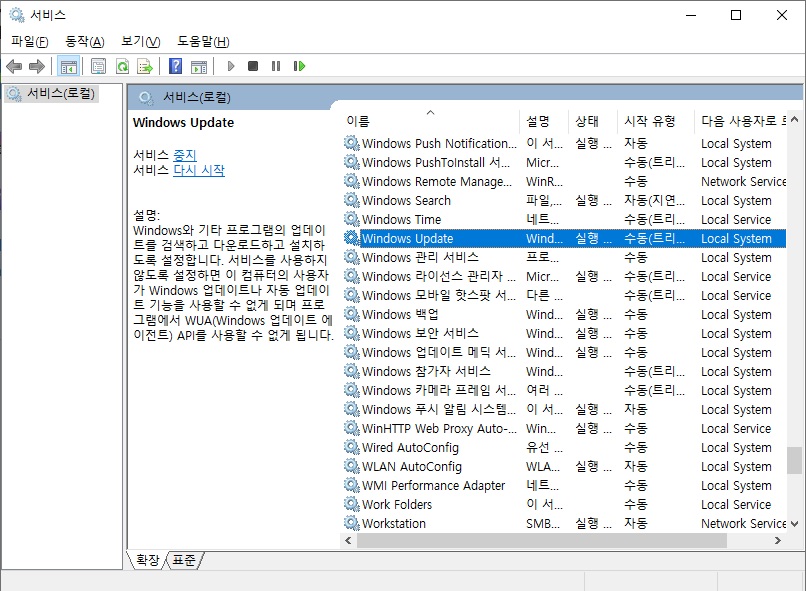Click the Restart Service icon
This screenshot has width=806, height=591.
299,66
